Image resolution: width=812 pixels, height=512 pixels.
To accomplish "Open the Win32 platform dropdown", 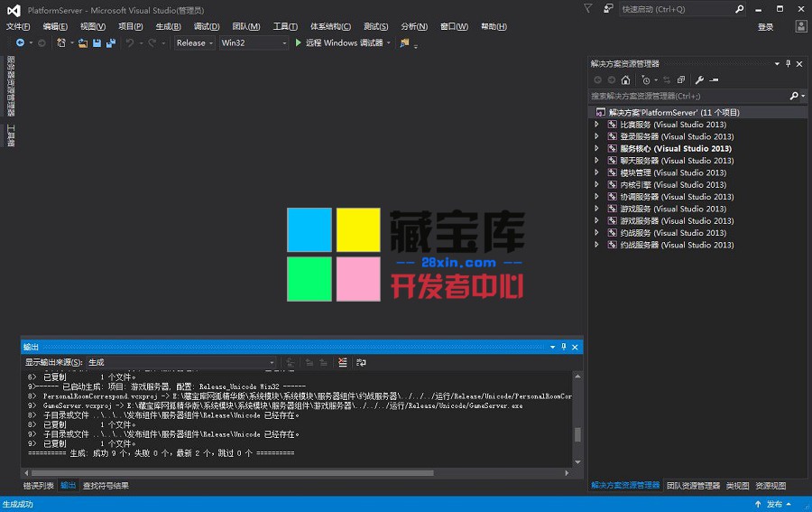I will 254,42.
